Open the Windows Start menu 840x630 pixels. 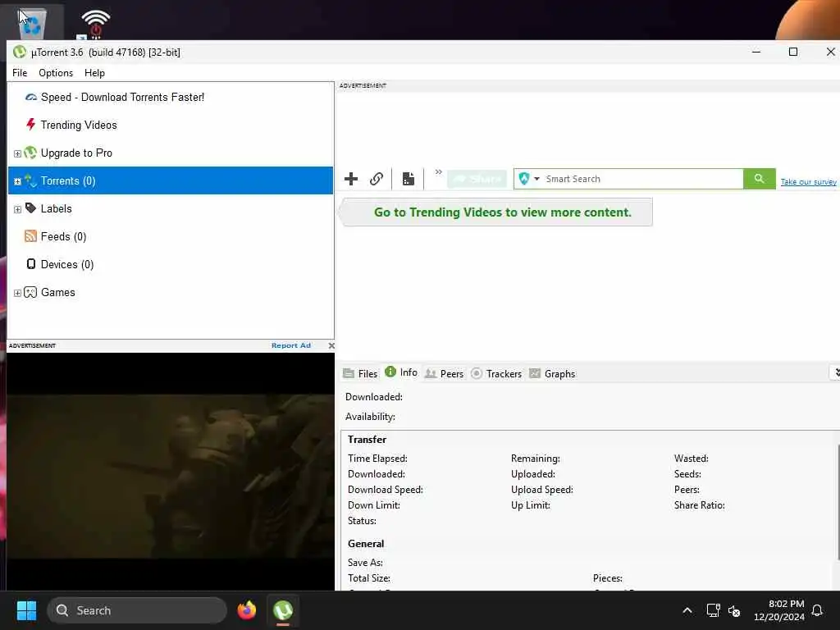[x=26, y=610]
